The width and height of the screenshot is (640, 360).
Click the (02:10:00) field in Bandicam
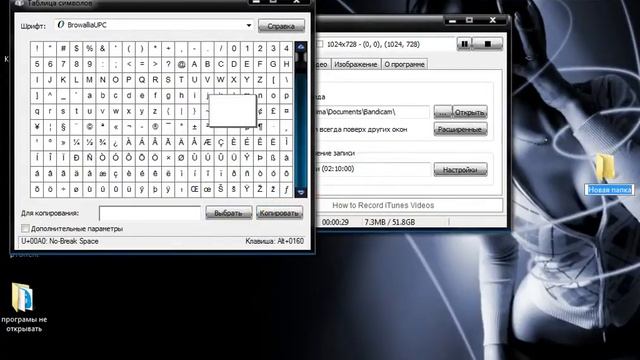pyautogui.click(x=373, y=169)
